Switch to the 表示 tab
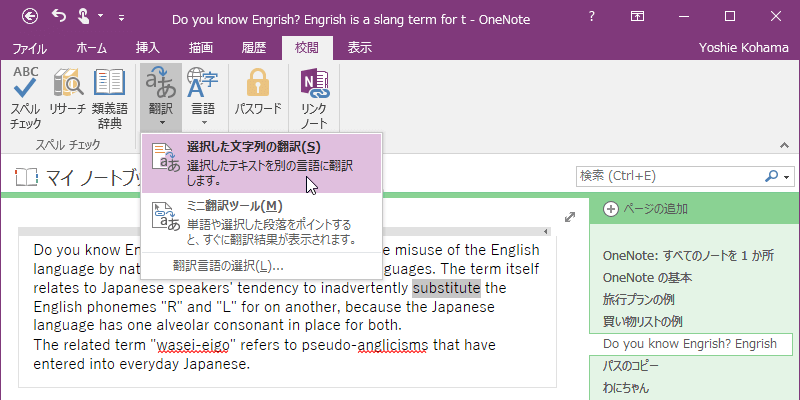800x400 pixels. point(360,48)
